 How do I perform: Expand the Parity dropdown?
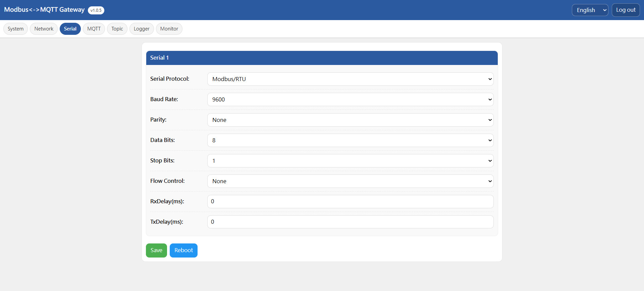(x=350, y=120)
